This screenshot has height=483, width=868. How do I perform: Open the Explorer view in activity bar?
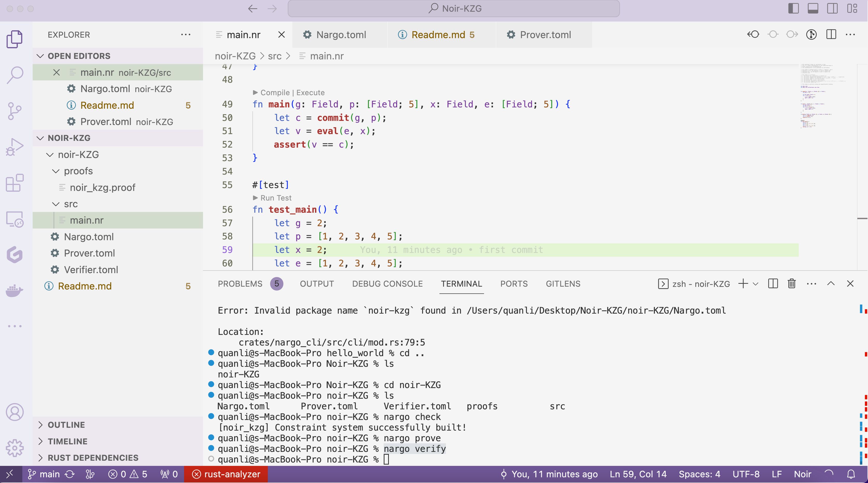(15, 39)
